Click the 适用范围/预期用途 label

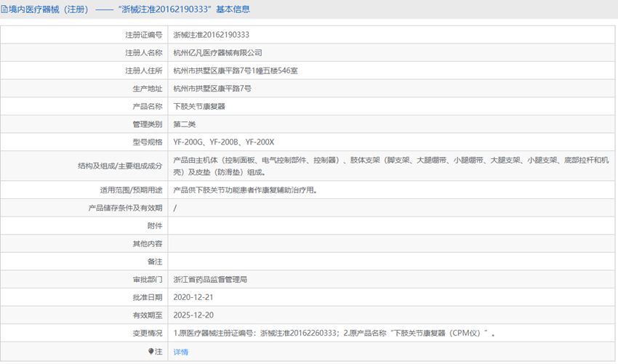point(132,190)
